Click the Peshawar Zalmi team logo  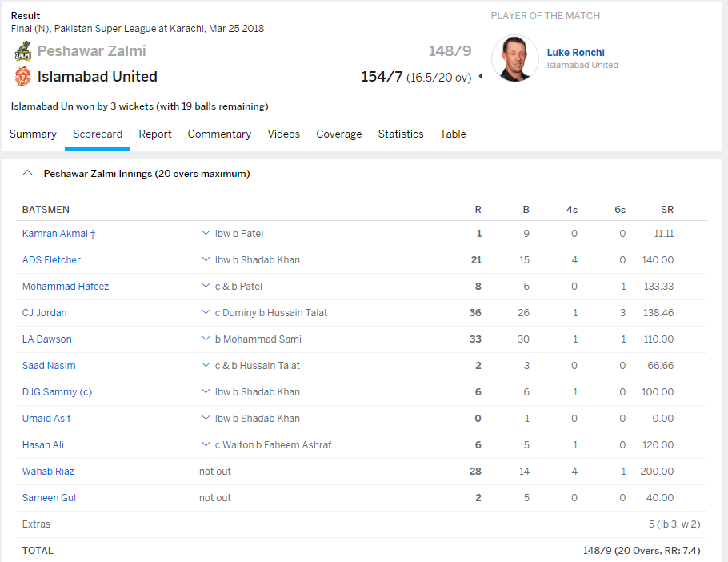click(x=22, y=51)
